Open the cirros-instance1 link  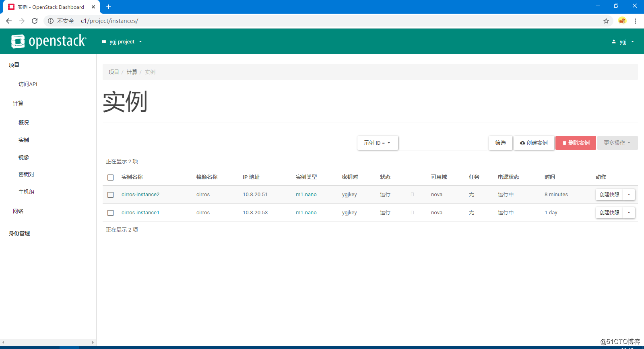[140, 213]
